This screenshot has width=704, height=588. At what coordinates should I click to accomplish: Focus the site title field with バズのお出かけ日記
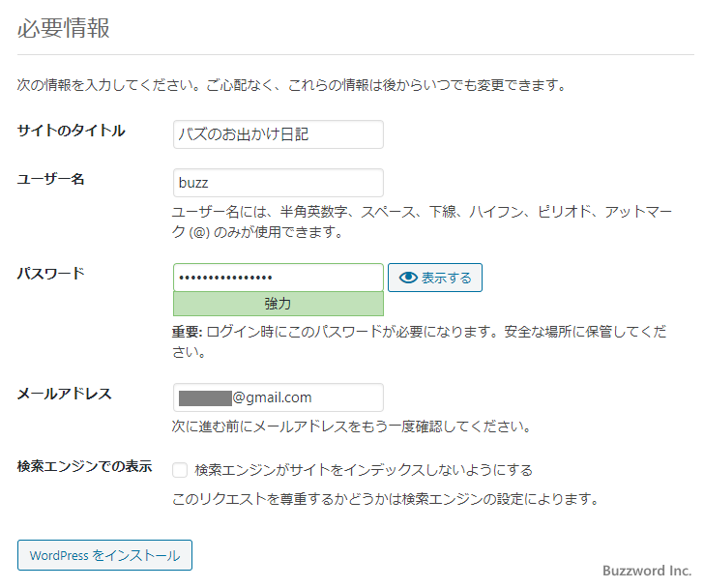(279, 134)
